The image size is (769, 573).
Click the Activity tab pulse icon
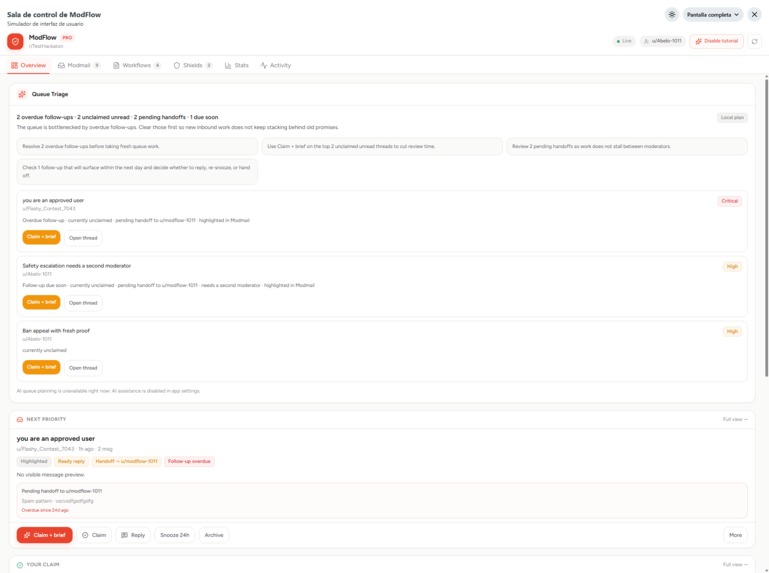click(x=264, y=65)
